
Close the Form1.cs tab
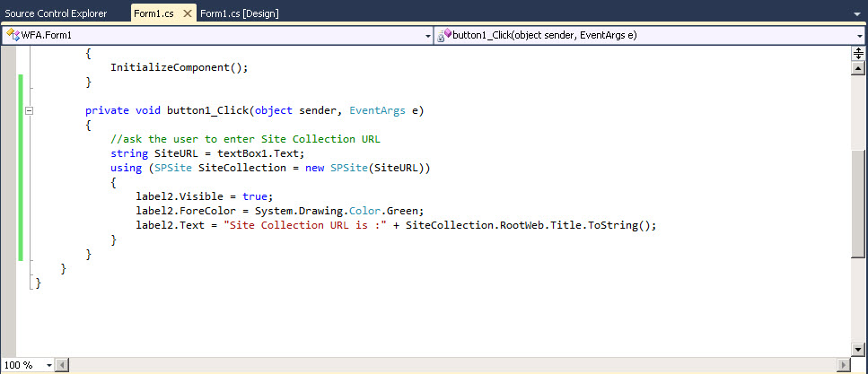point(187,13)
